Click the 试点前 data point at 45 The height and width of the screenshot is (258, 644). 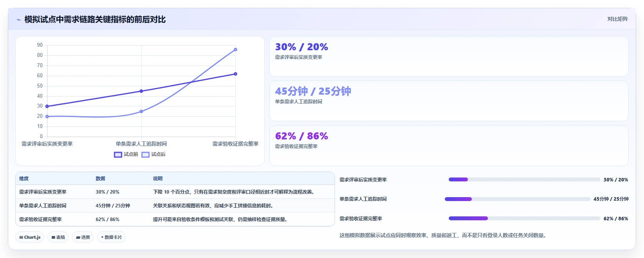(x=141, y=91)
